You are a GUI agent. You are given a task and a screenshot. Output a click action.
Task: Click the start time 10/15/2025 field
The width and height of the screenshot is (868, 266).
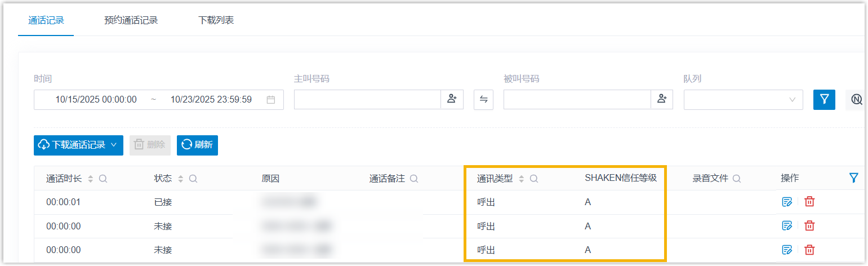[96, 100]
